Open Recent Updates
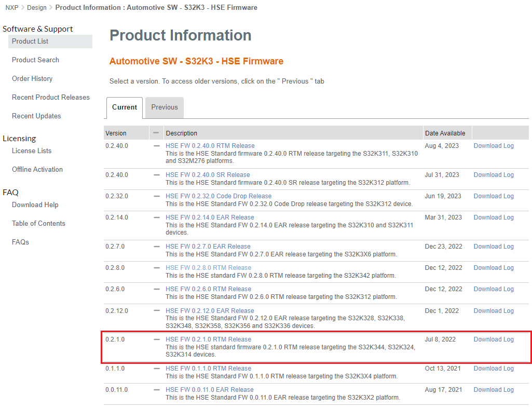Viewport: 532px width, 409px height. click(x=36, y=116)
